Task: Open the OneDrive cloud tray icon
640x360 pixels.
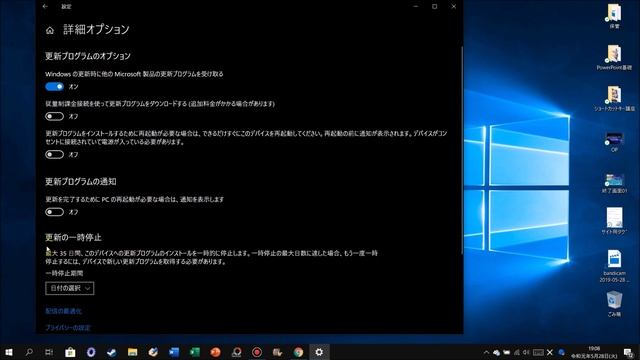Action: (496, 352)
